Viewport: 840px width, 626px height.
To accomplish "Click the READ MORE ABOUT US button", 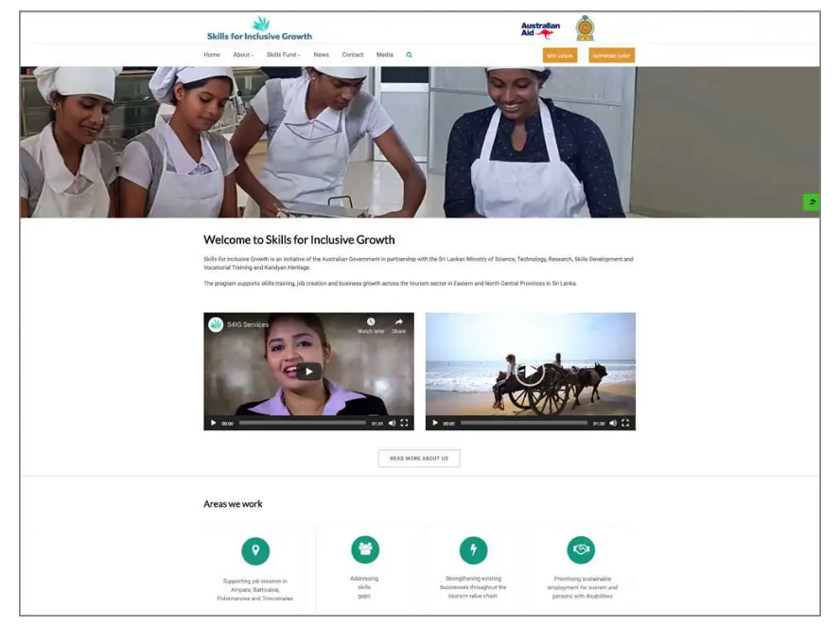I will (419, 459).
